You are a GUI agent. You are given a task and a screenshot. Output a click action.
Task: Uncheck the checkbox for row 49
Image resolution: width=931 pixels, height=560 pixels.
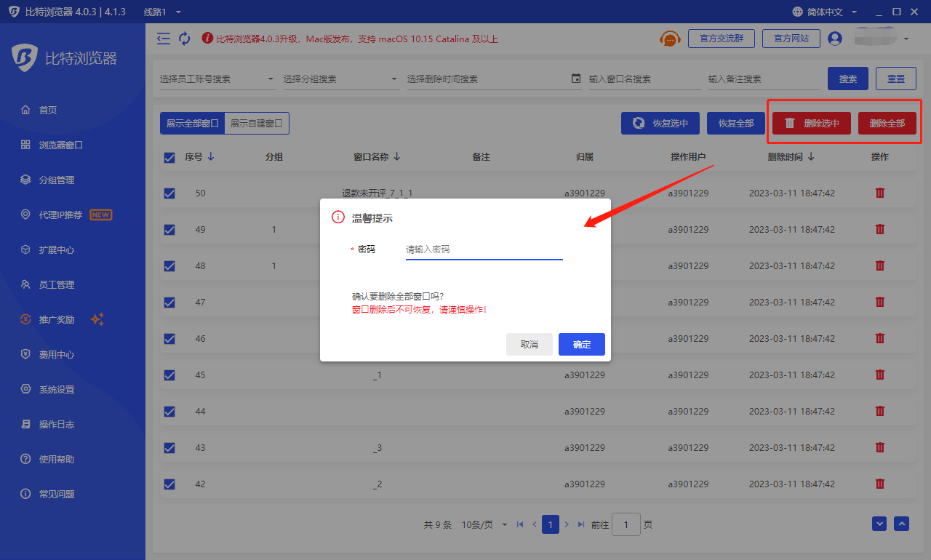click(x=169, y=230)
